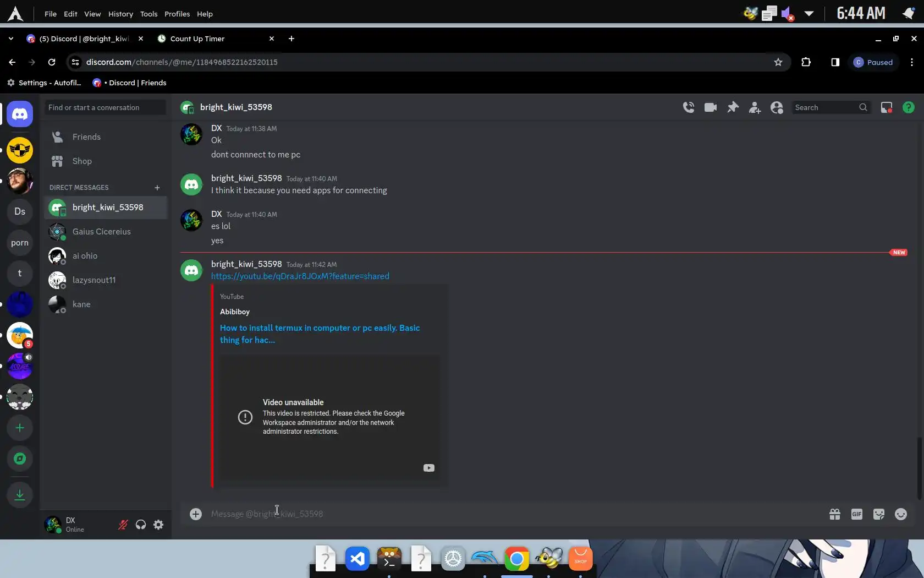Image resolution: width=924 pixels, height=578 pixels.
Task: Open the browser extensions menu
Action: (806, 62)
